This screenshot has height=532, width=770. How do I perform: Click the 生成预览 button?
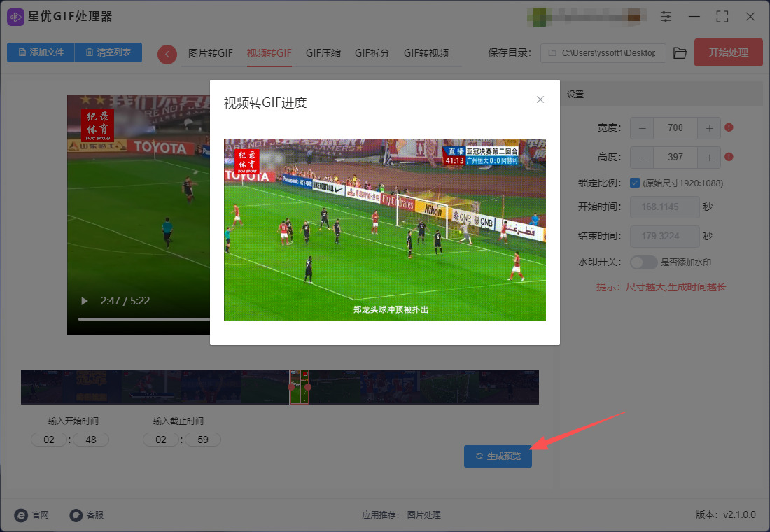(498, 456)
